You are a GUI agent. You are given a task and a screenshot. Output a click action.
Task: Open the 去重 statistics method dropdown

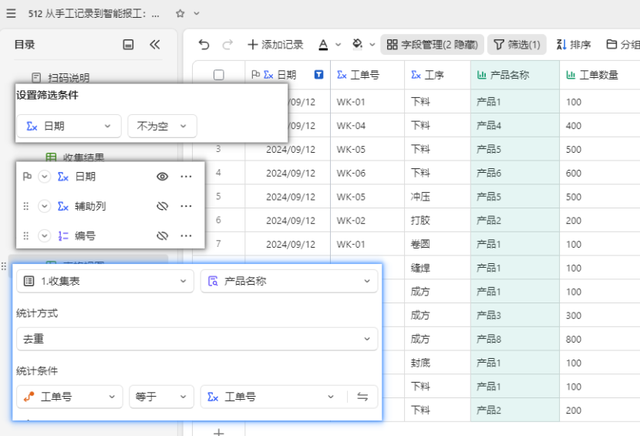click(197, 339)
